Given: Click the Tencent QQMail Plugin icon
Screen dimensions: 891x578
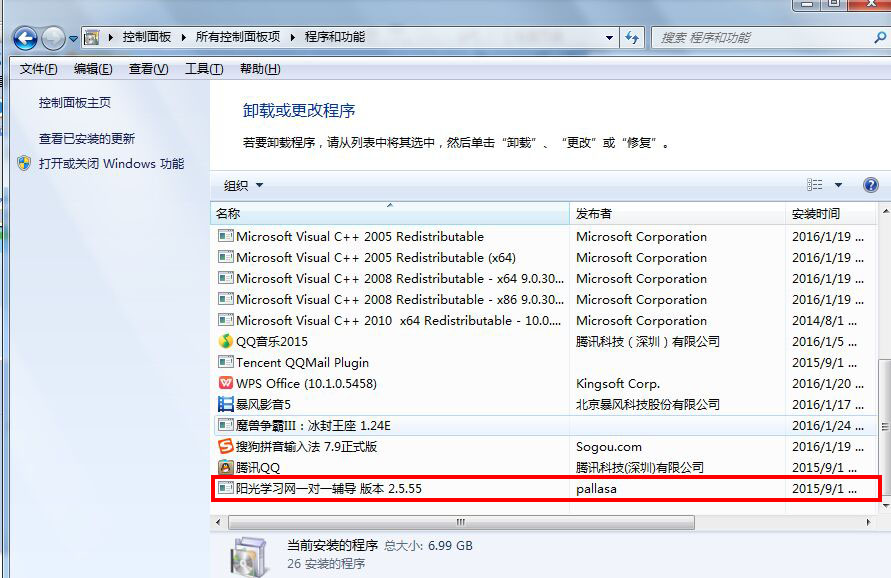Looking at the screenshot, I should click(226, 362).
